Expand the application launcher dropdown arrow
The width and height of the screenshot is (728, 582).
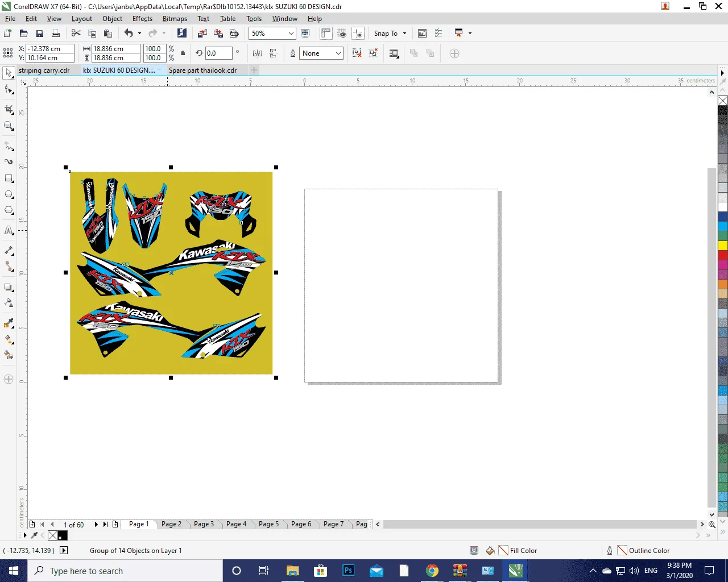[470, 34]
